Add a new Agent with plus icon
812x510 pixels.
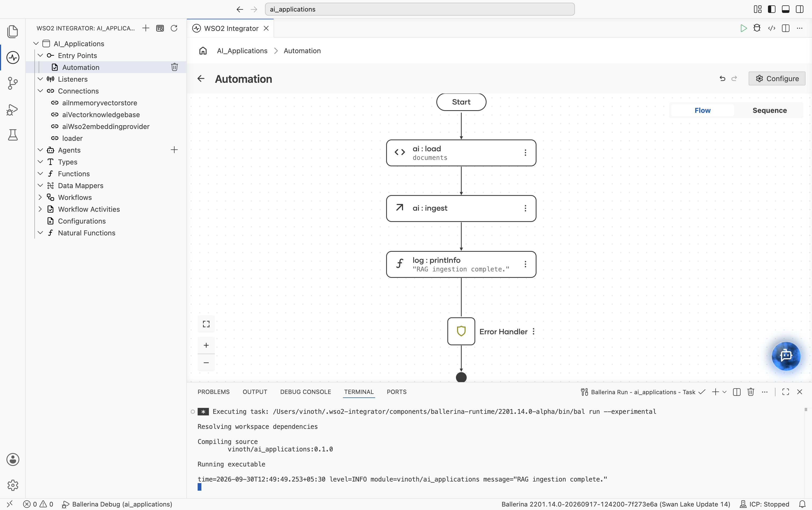tap(174, 150)
